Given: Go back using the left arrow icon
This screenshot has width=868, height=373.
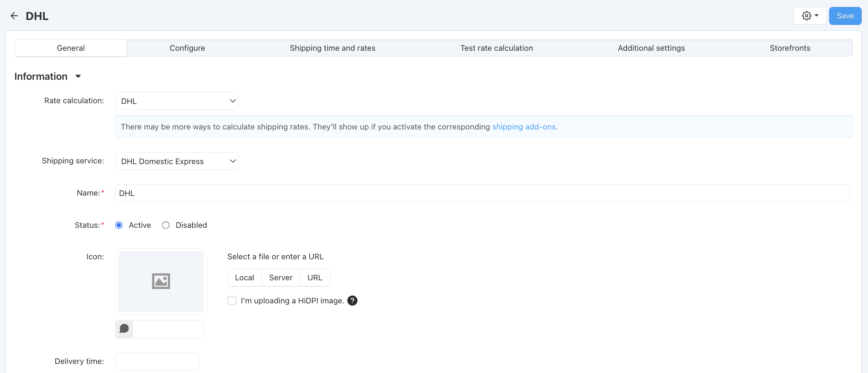Looking at the screenshot, I should (14, 16).
